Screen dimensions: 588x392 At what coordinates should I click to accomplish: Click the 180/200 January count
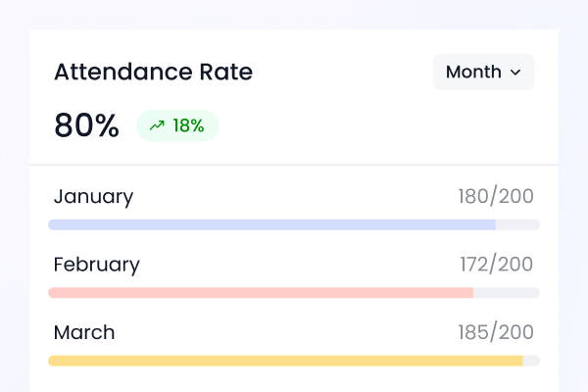496,196
